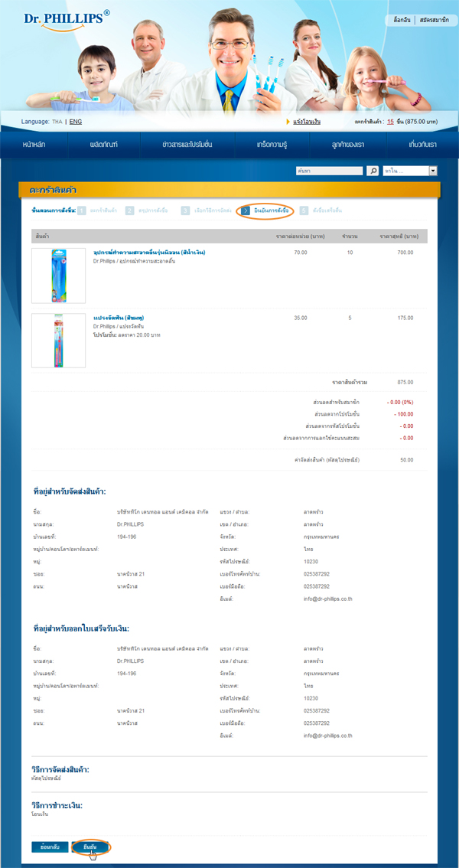Click the step 1 number icon

[82, 210]
